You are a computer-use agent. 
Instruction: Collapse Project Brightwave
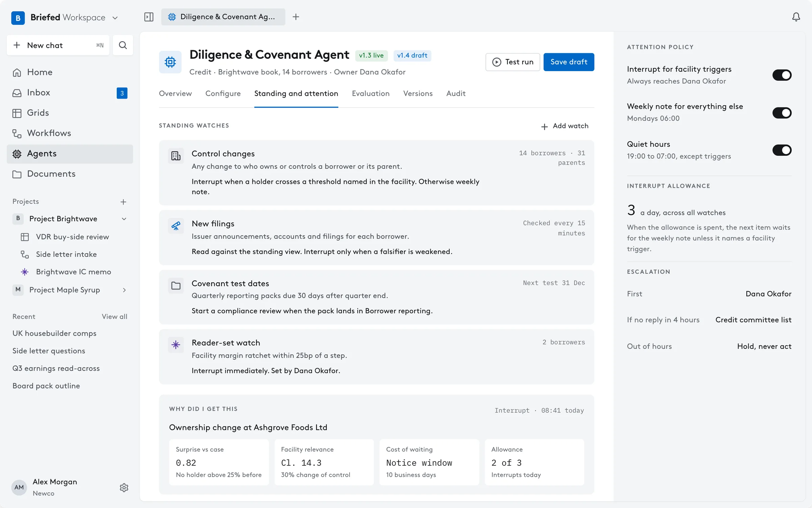click(x=124, y=219)
